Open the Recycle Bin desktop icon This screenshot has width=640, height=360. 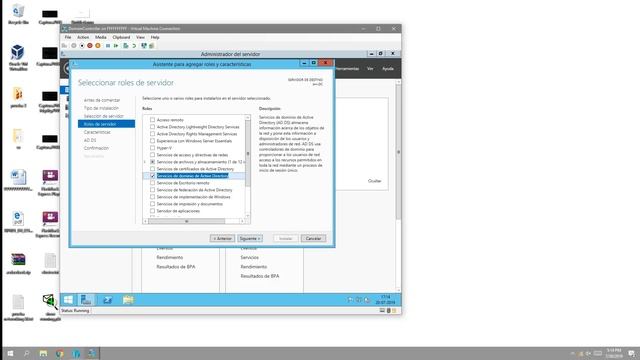click(18, 14)
